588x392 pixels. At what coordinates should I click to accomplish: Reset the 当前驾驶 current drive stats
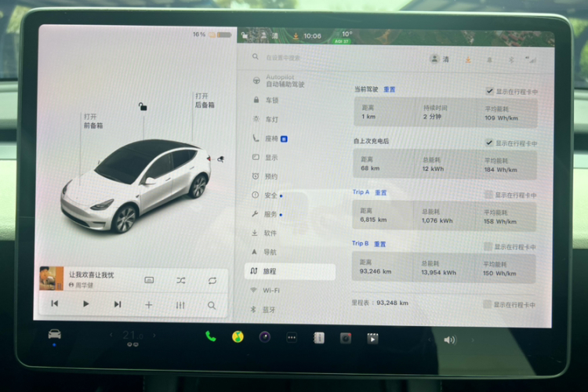coord(389,89)
